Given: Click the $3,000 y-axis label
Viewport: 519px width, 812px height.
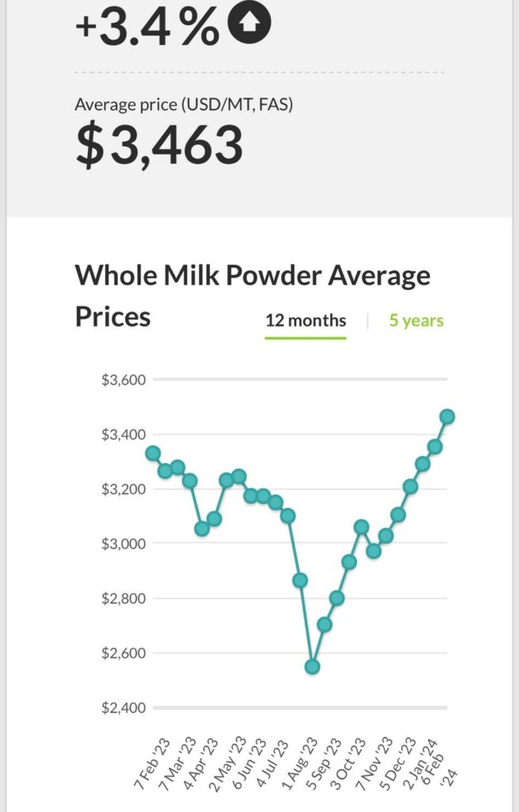Looking at the screenshot, I should pyautogui.click(x=123, y=543).
